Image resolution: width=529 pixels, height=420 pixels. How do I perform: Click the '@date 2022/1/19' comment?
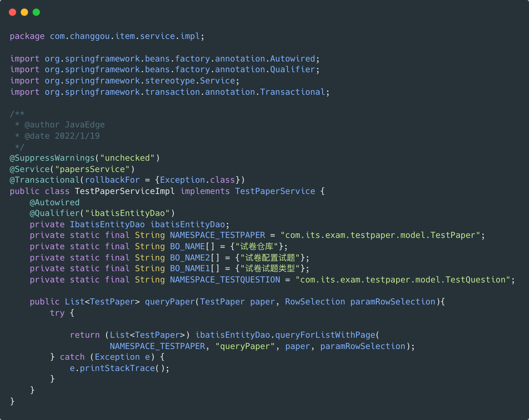tap(62, 136)
